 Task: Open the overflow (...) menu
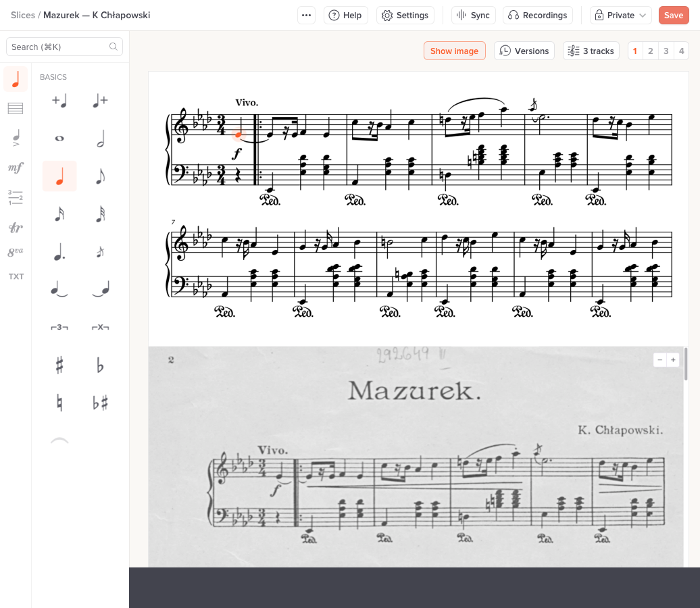[306, 14]
